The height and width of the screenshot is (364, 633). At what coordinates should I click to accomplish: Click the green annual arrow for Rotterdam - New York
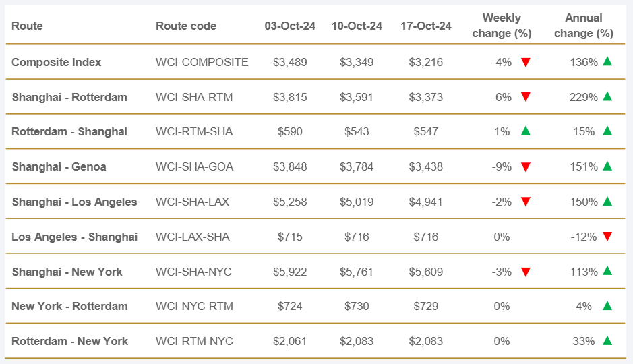click(x=607, y=341)
